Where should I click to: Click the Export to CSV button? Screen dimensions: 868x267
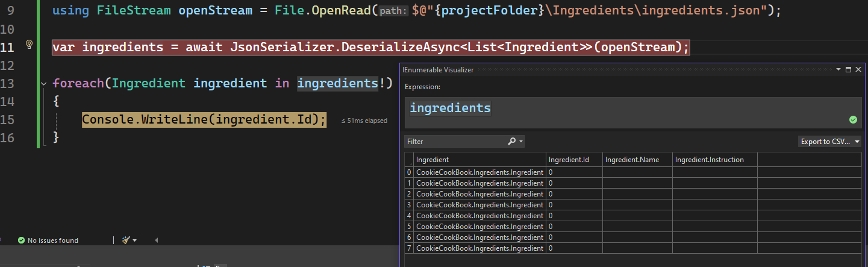coord(824,142)
